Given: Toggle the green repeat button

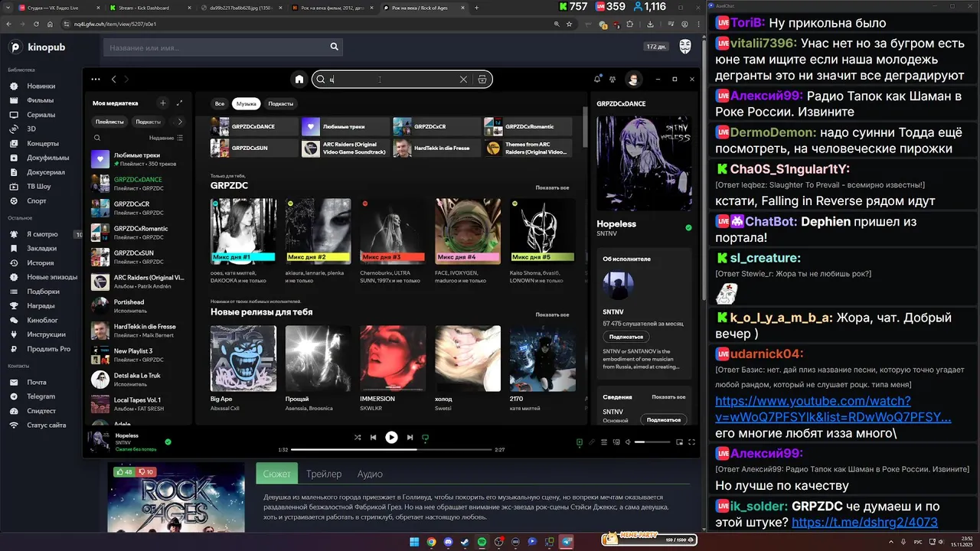Looking at the screenshot, I should click(426, 438).
